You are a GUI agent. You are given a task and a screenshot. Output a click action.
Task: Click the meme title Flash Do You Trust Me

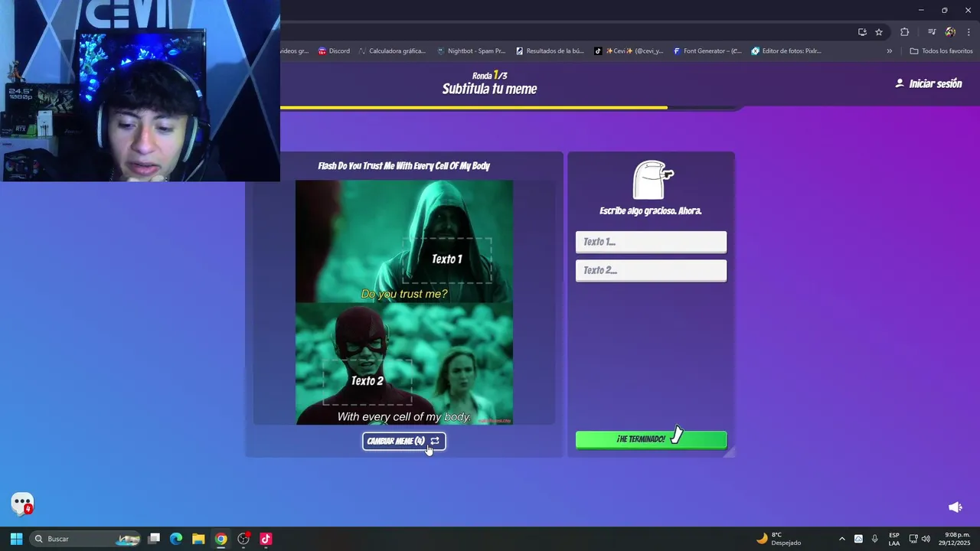point(404,166)
